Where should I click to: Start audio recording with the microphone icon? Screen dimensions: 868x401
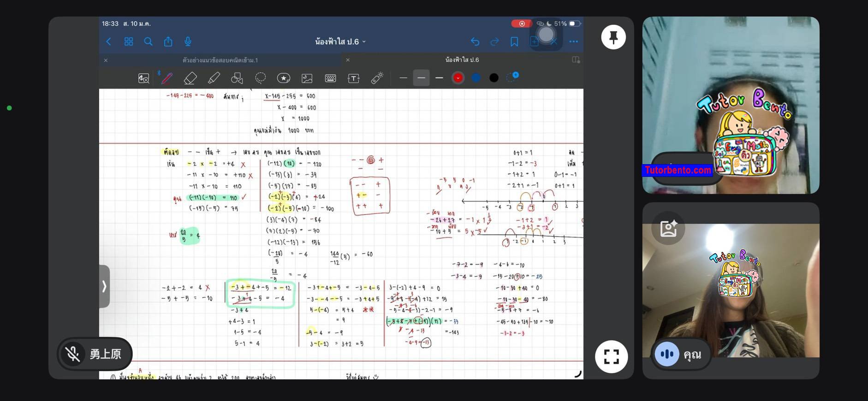tap(188, 41)
